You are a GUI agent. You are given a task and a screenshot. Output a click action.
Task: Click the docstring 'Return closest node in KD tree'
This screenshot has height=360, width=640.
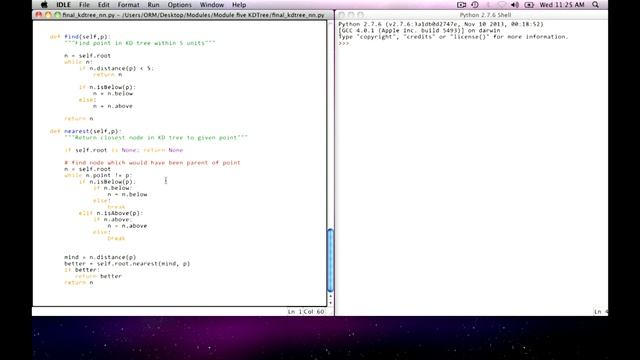[156, 138]
